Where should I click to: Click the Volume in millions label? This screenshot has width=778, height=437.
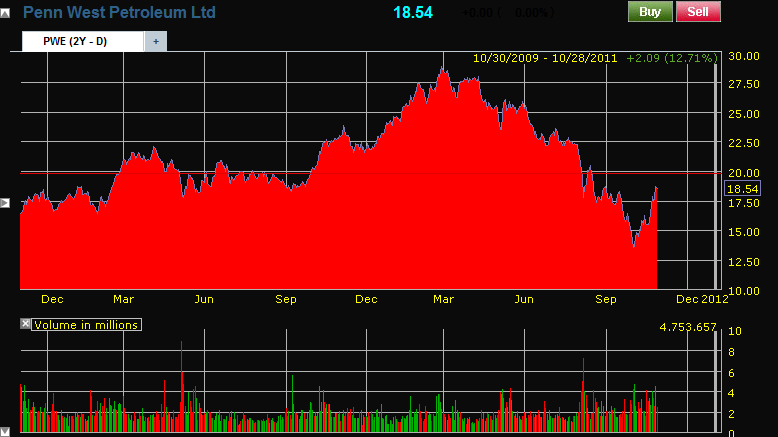tap(86, 325)
